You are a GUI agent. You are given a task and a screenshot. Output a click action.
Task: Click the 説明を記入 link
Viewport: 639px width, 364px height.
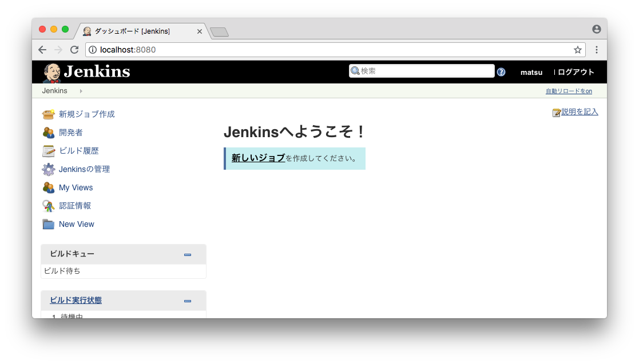[579, 112]
